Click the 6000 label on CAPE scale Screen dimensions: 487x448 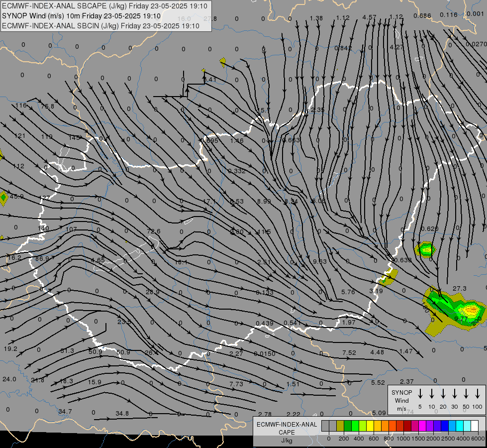479,439
